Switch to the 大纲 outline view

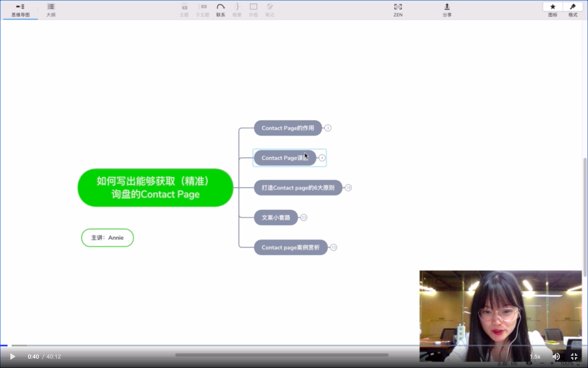click(51, 10)
